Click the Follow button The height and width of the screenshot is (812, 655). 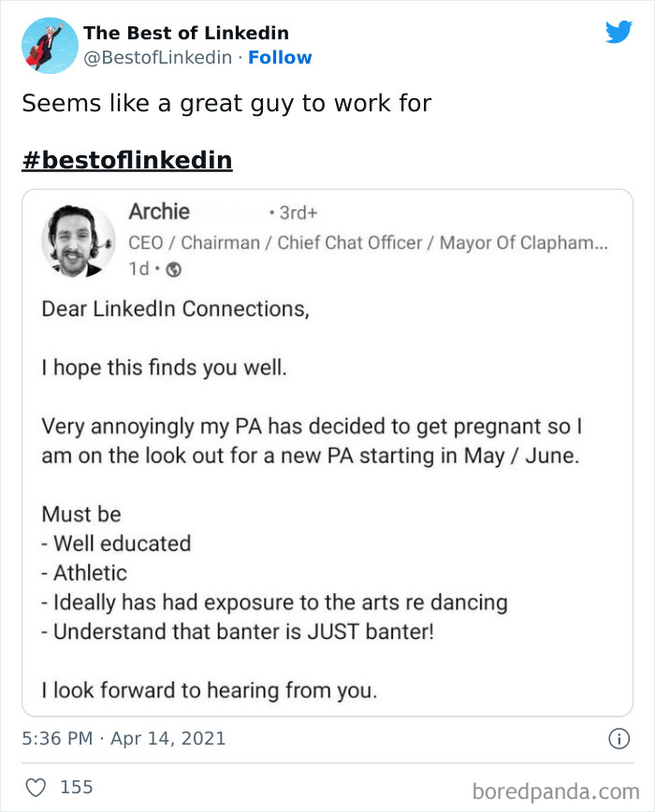[x=280, y=58]
